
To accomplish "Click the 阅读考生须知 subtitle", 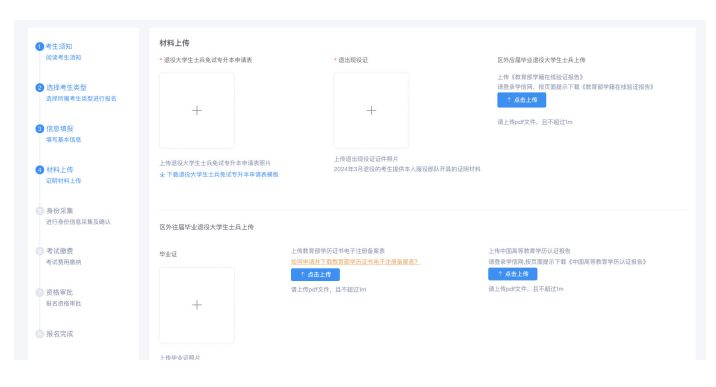I will click(63, 58).
